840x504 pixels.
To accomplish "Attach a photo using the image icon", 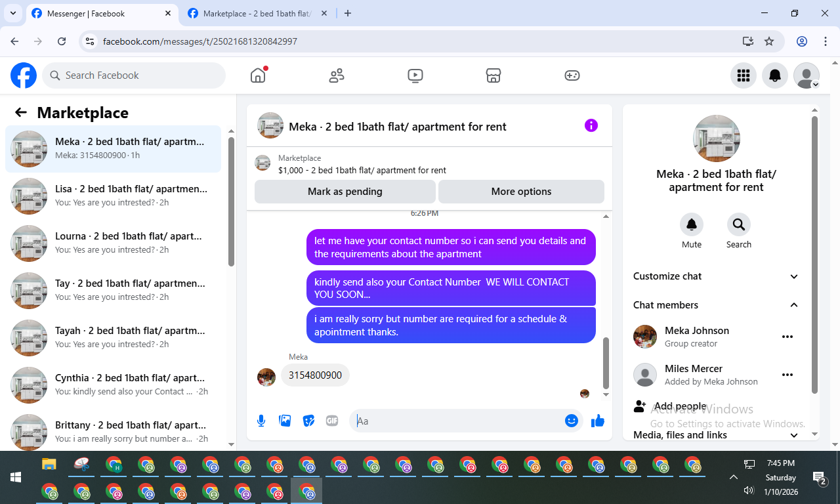I will [285, 421].
